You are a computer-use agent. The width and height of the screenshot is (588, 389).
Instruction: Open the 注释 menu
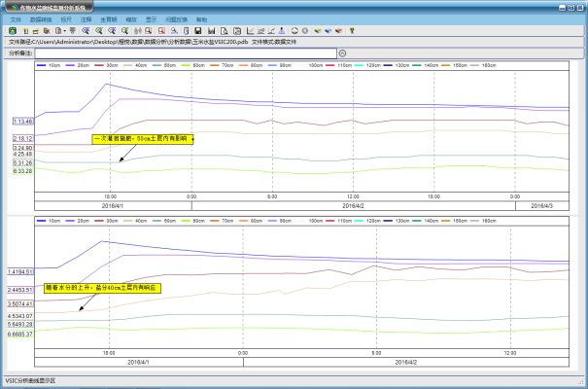(x=86, y=19)
